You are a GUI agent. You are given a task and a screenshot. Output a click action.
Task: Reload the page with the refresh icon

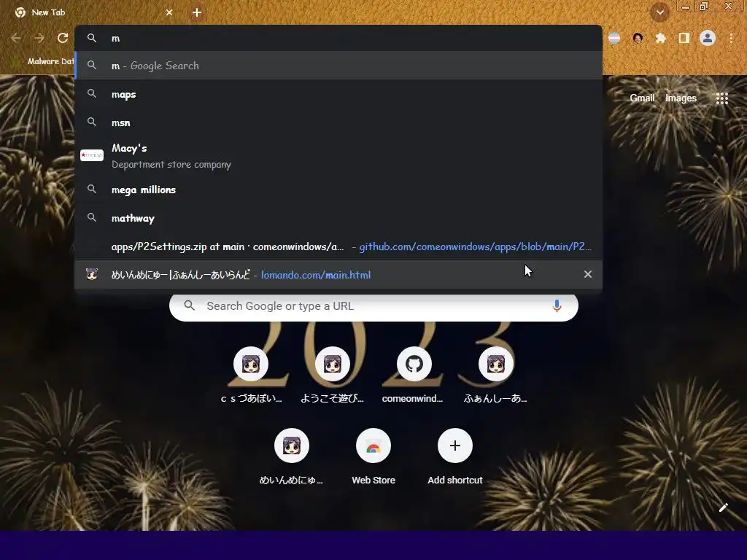pyautogui.click(x=63, y=38)
